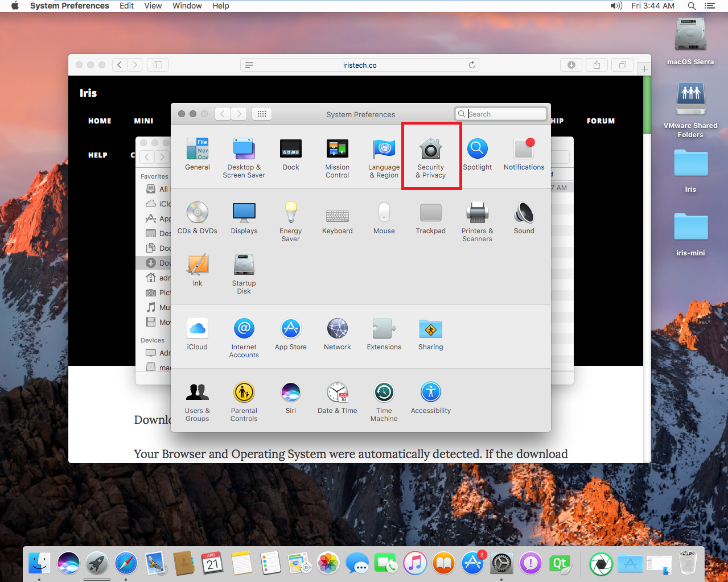Toggle the Safari sidebar button
The image size is (728, 582).
tap(158, 65)
